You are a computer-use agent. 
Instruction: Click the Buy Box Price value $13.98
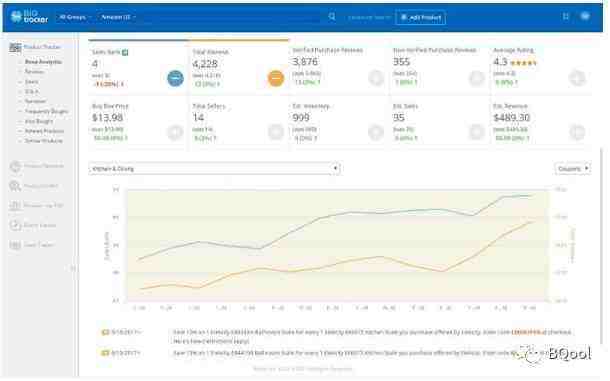(108, 118)
